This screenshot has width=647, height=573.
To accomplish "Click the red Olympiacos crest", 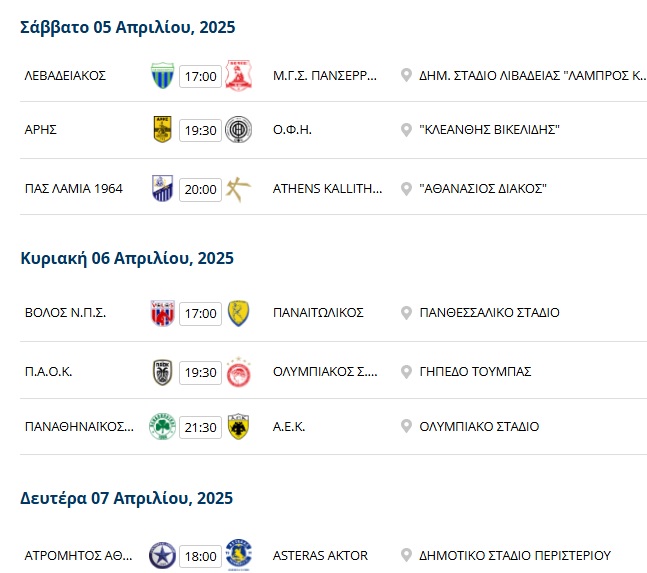I will click(x=238, y=372).
